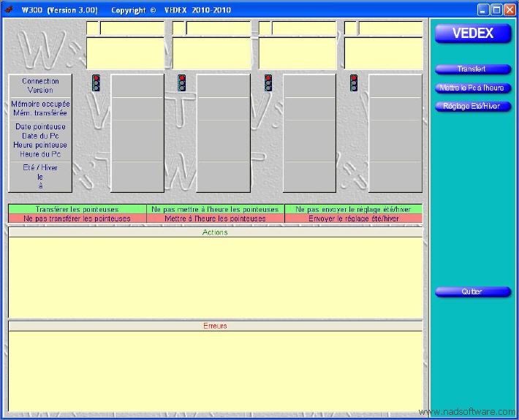The height and width of the screenshot is (420, 519).
Task: Click fourth pointeuse large yellow description box
Action: [384, 53]
